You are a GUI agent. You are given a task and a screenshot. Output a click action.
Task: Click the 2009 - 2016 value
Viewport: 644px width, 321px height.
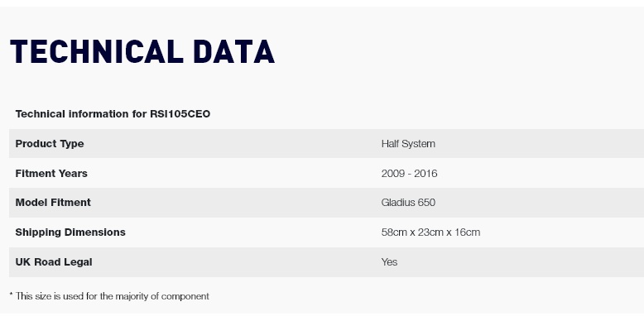coord(409,173)
